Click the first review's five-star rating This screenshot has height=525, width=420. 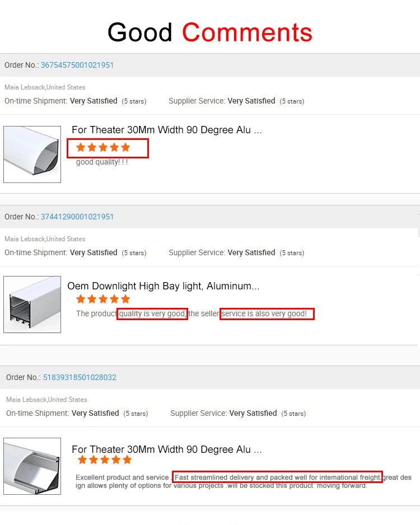pyautogui.click(x=103, y=148)
